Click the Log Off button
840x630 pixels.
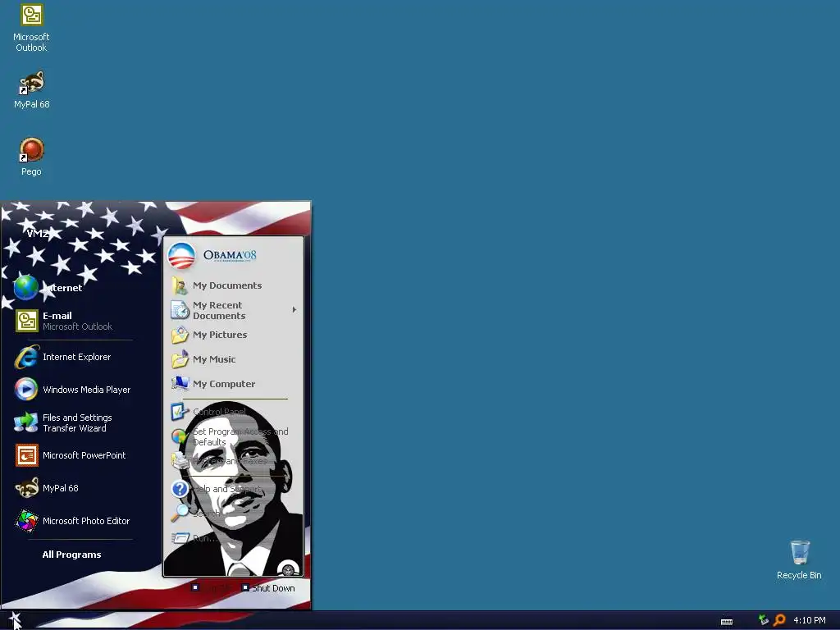(211, 588)
